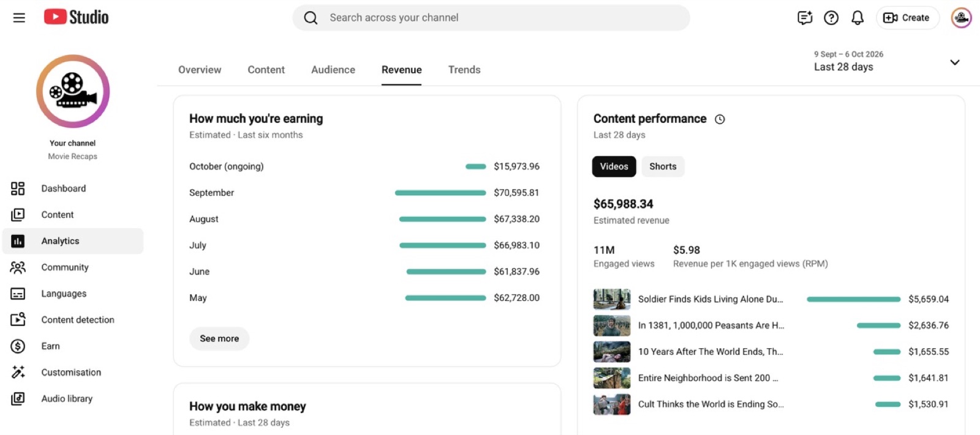Click the In 1381 Peasants video thumbnail

point(612,325)
